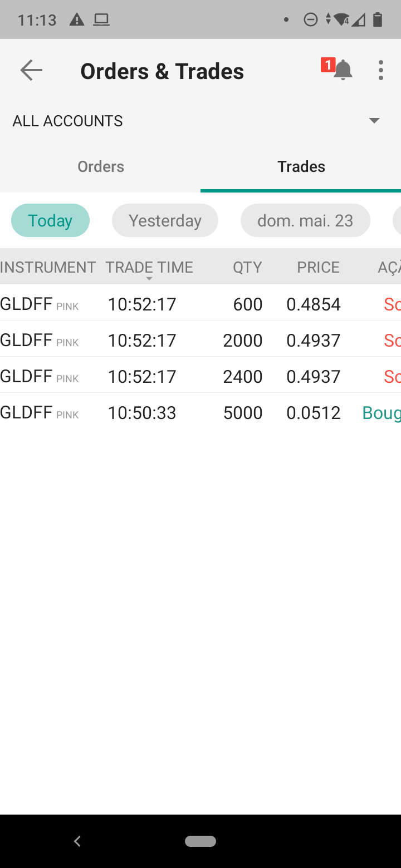Image resolution: width=401 pixels, height=868 pixels.
Task: Tap the QTY column header
Action: [247, 268]
